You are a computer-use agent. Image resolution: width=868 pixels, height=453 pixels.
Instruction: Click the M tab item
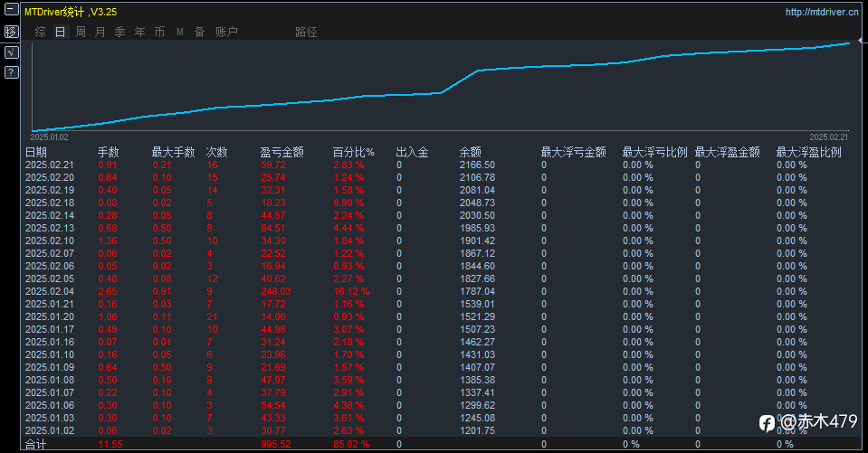click(x=180, y=32)
